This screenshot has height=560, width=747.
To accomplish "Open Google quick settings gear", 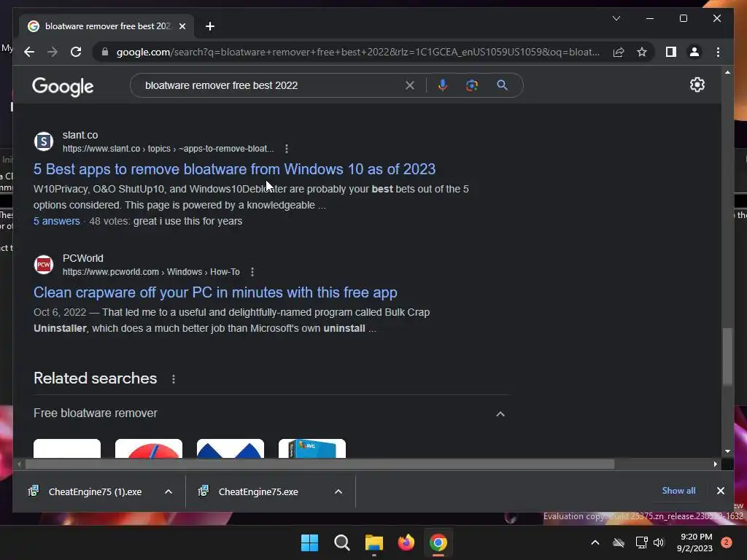I will (x=697, y=85).
